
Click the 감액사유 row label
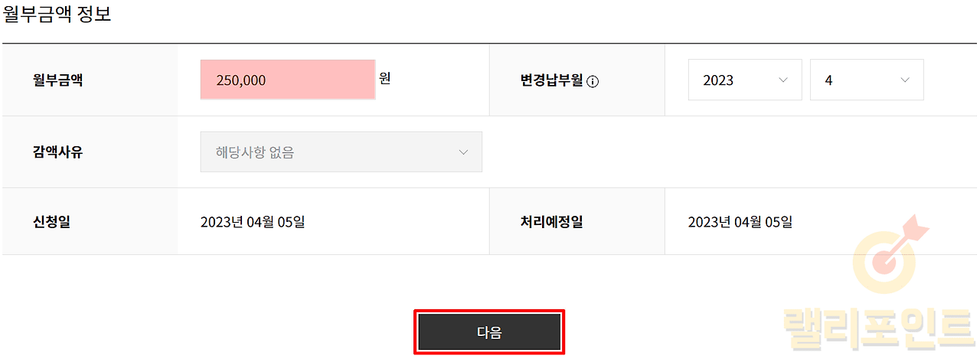58,152
